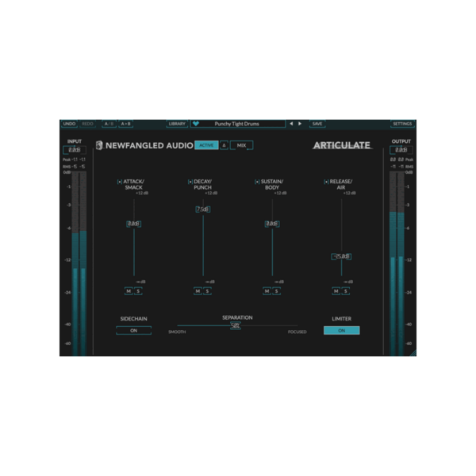Solo the Sustain/Body band
Viewport: 476px width, 476px height.
click(277, 291)
